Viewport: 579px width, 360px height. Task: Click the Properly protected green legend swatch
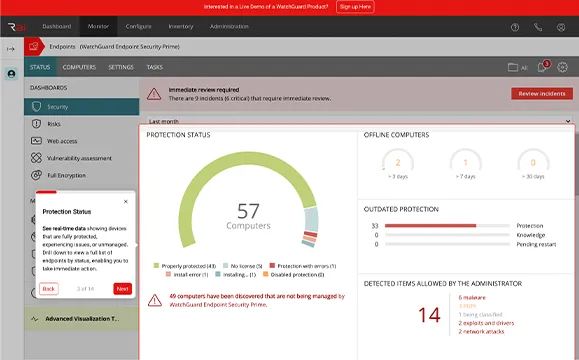point(156,265)
